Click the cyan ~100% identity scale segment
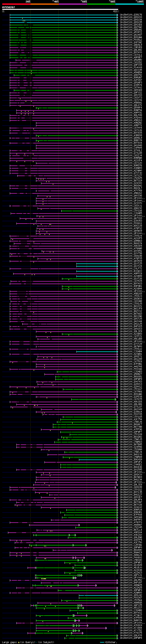This screenshot has height=644, width=146. click(130, 4)
